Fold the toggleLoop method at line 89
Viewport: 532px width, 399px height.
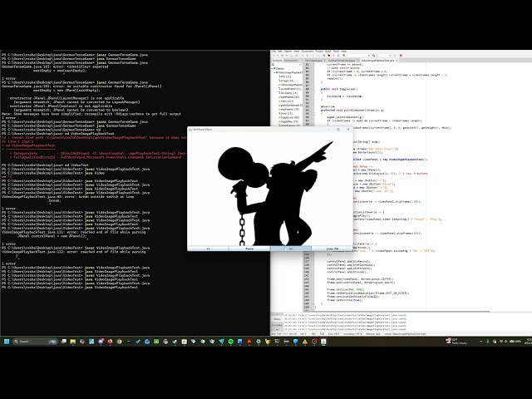(313, 92)
